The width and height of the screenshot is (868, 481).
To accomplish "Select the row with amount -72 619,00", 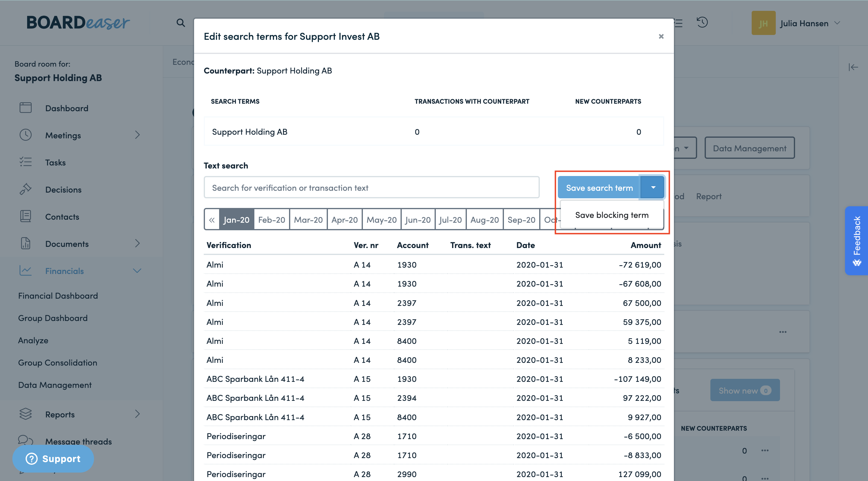I will click(434, 265).
